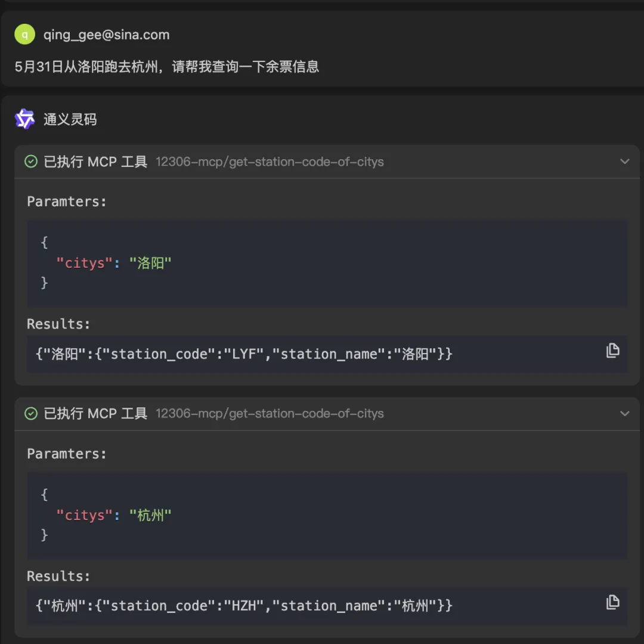Image resolution: width=644 pixels, height=644 pixels.
Task: Click first 已执行 MCP 工具 header label
Action: point(95,162)
